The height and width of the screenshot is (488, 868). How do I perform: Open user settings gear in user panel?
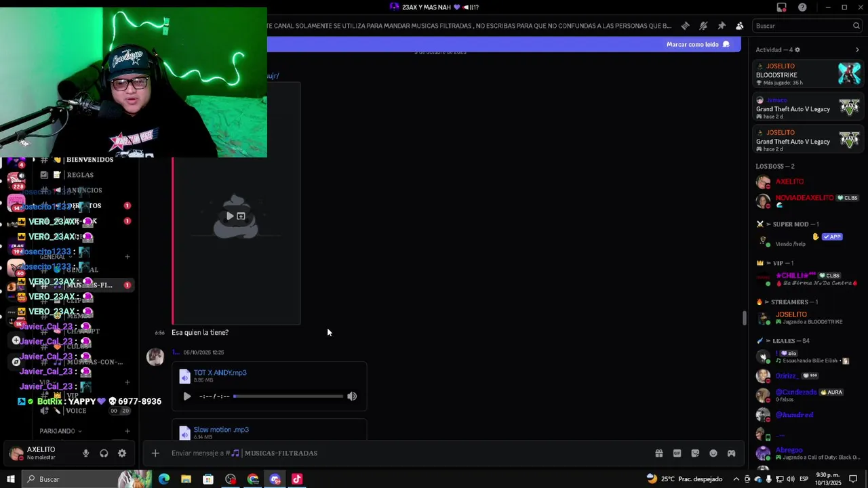(122, 453)
